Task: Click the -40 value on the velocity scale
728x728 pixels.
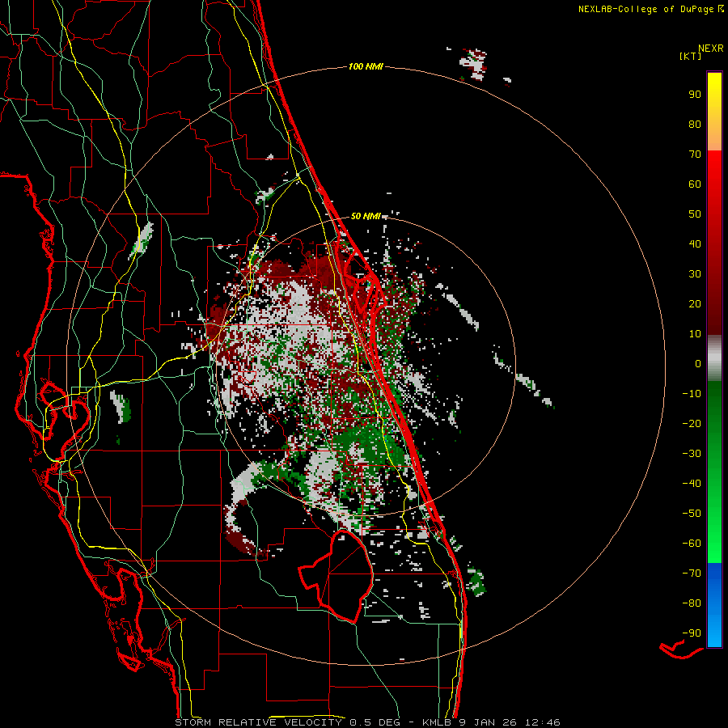Action: click(x=692, y=484)
